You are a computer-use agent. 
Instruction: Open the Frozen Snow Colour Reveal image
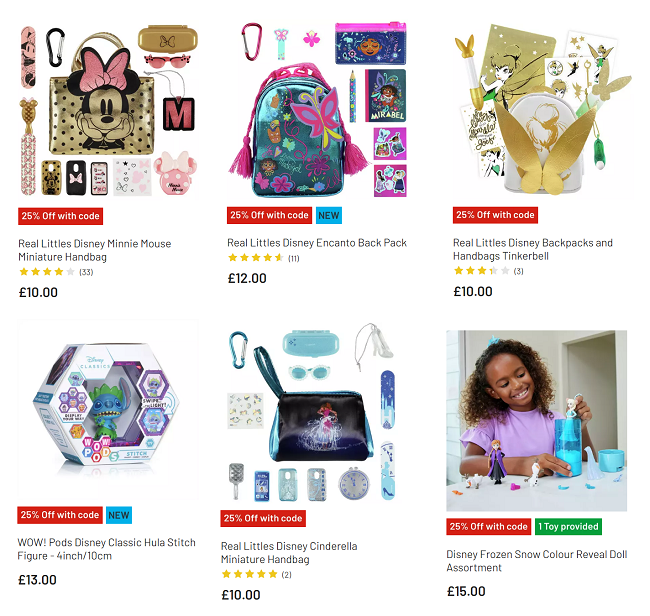click(536, 421)
